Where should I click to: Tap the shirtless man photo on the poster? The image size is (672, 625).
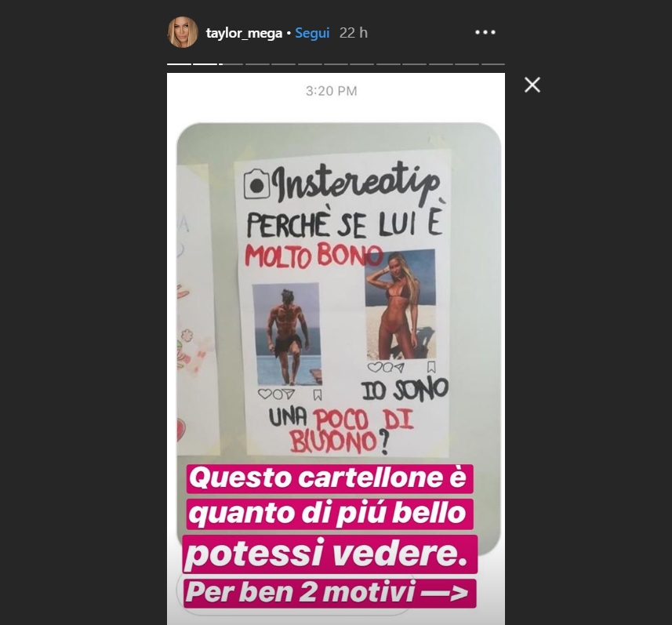point(287,334)
